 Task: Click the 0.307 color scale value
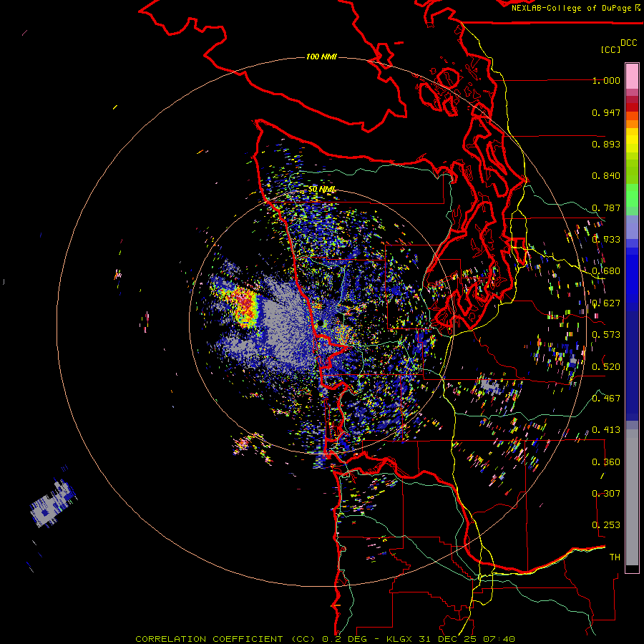click(606, 494)
